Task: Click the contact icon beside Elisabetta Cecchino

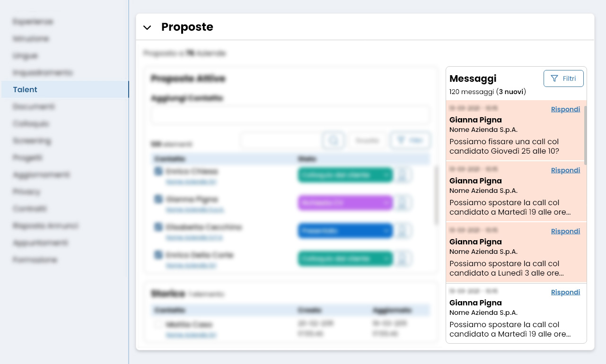Action: coord(158,227)
